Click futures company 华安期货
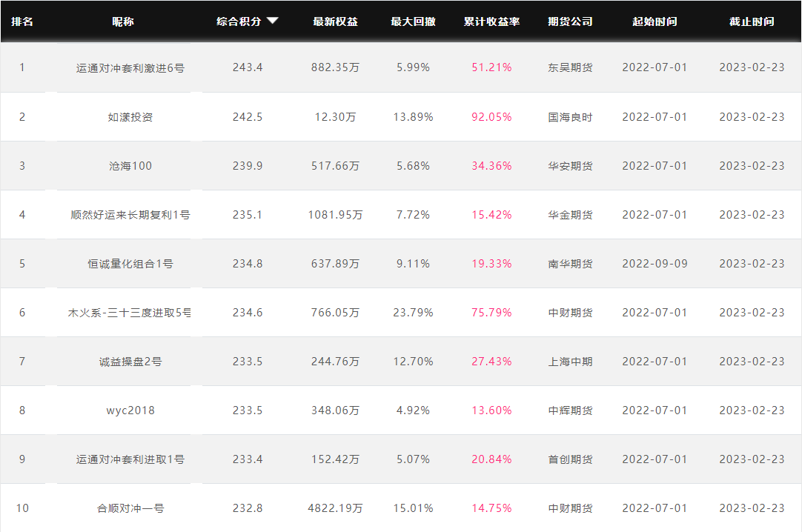This screenshot has height=532, width=802. pos(570,166)
